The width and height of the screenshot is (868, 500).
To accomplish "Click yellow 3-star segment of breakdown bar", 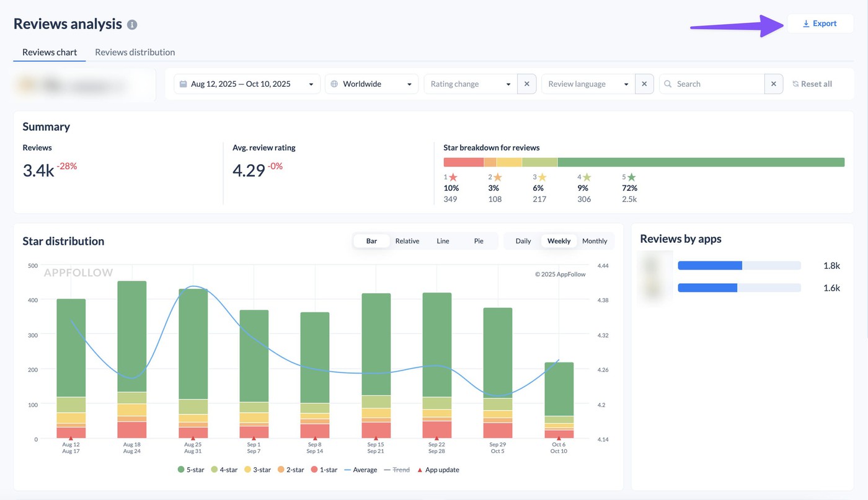I will 510,162.
